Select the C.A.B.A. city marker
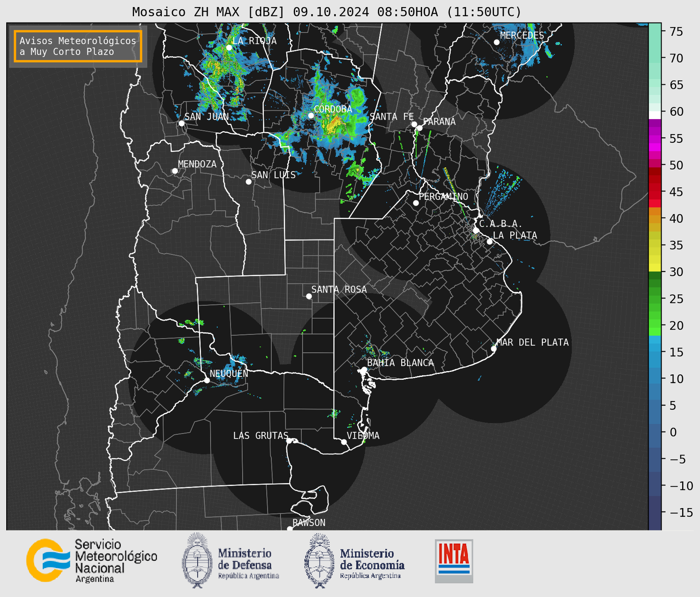 (476, 230)
